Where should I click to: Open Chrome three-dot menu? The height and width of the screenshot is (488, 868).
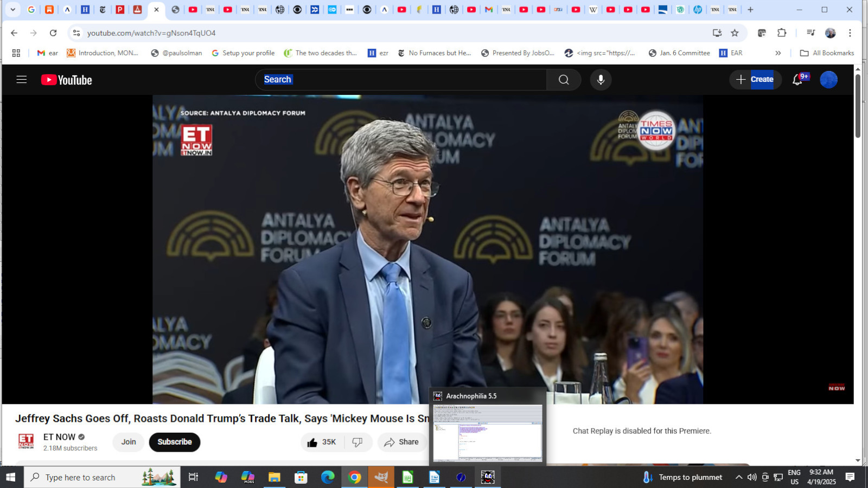pyautogui.click(x=850, y=33)
